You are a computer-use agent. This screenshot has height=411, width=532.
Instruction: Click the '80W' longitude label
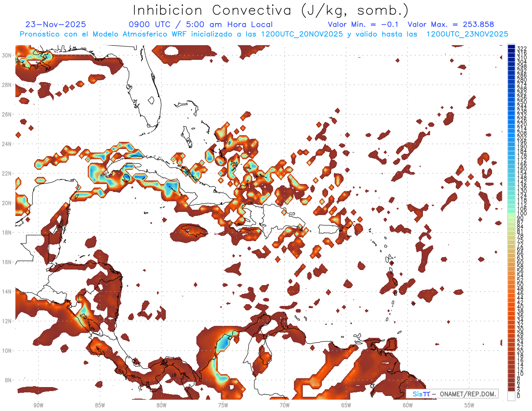161,405
